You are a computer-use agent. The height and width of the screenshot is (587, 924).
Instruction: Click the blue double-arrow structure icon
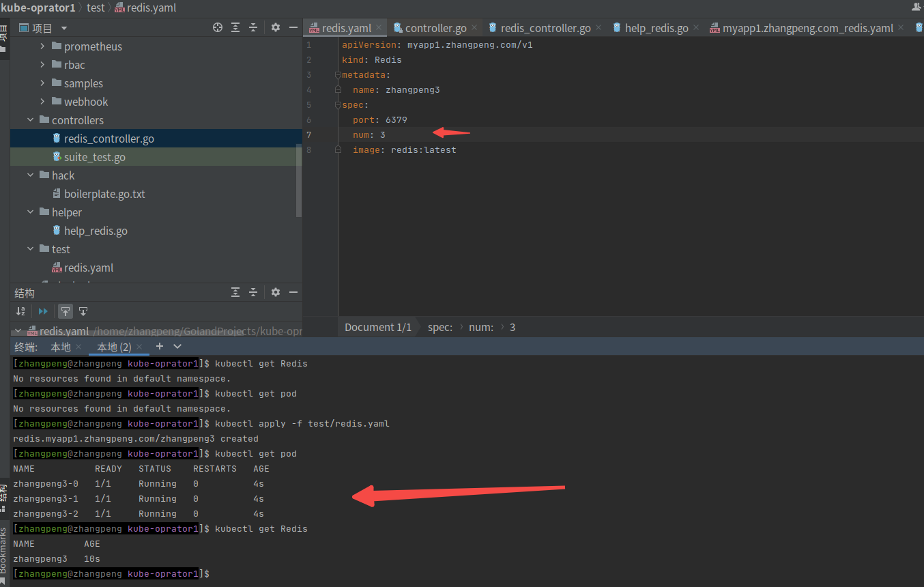click(x=43, y=311)
